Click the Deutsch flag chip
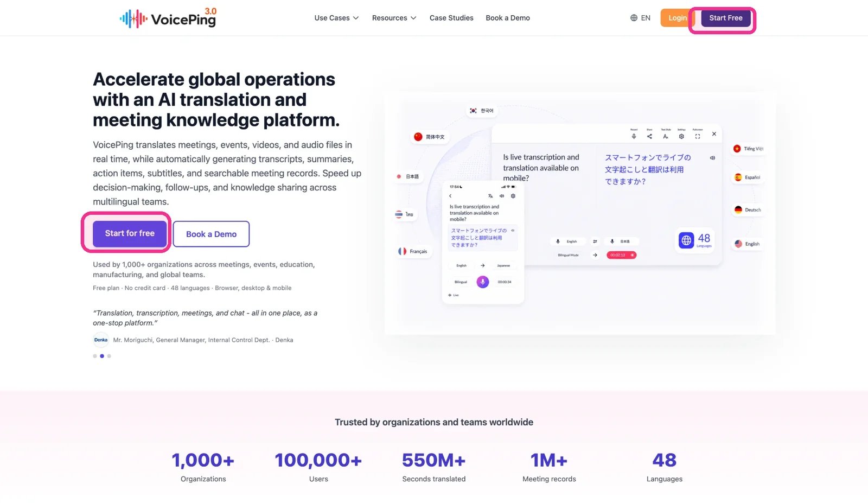The height and width of the screenshot is (503, 868). [748, 209]
